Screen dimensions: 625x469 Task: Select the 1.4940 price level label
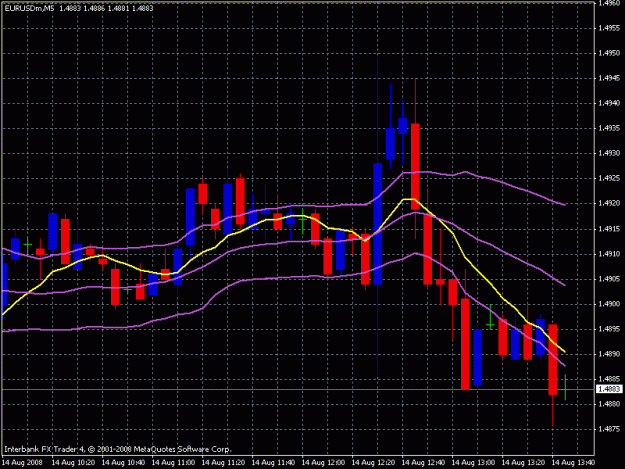(x=609, y=103)
